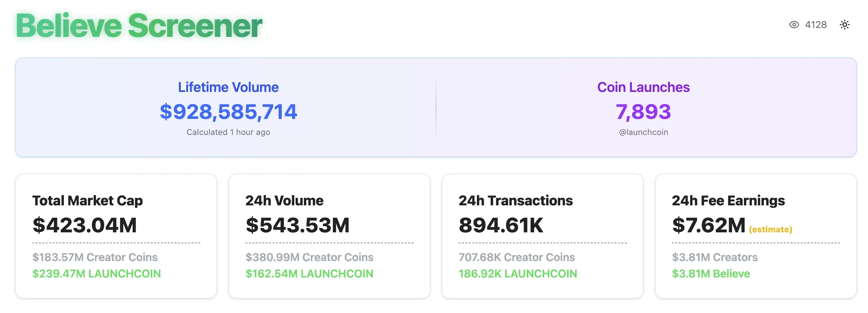
Task: Click the 24h Fee Earnings title
Action: point(728,201)
